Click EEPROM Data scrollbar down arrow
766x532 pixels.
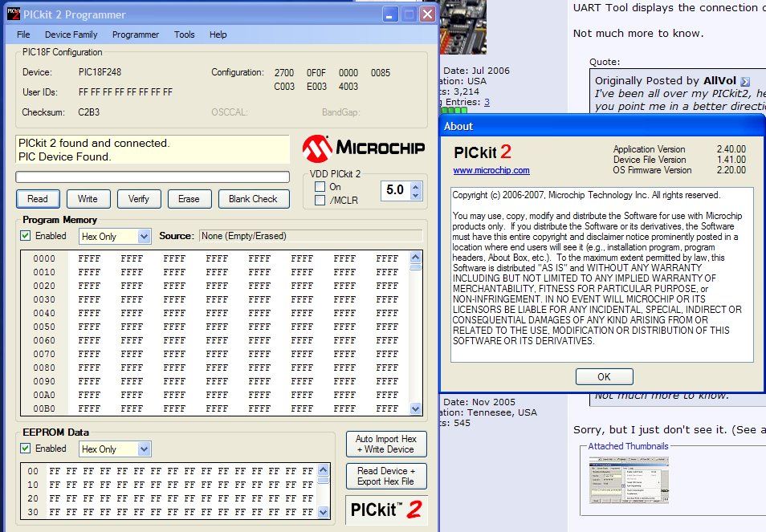(323, 512)
